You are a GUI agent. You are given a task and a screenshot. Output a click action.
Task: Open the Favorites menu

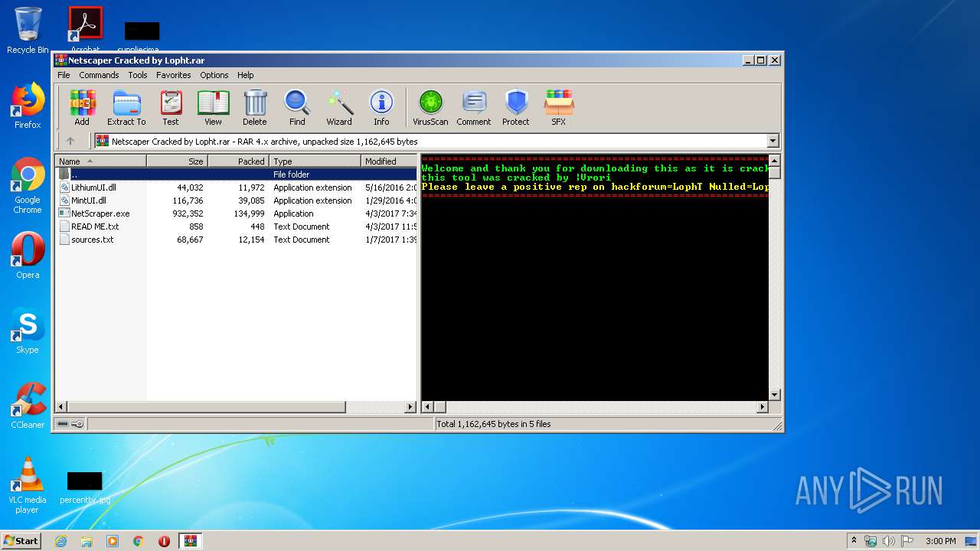tap(174, 75)
